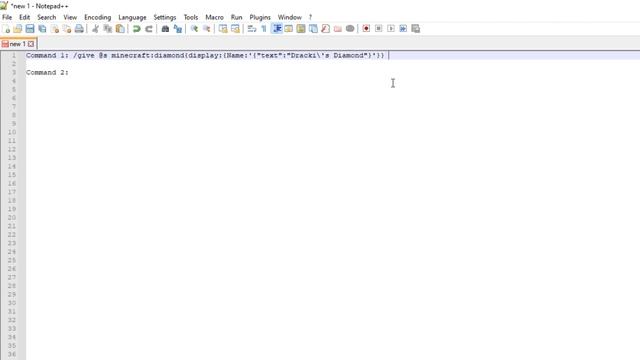Click the Paste clipboard icon

click(x=120, y=29)
